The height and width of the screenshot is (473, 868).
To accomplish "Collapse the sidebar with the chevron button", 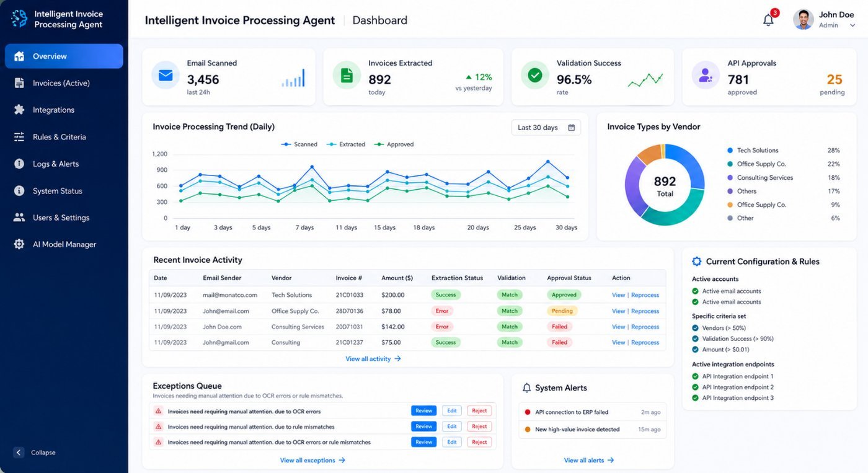I will pyautogui.click(x=19, y=453).
